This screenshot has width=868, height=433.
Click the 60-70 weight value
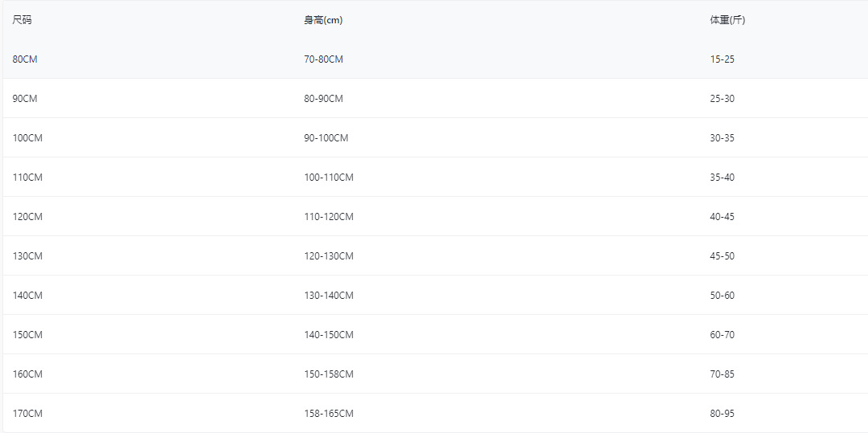tap(722, 335)
